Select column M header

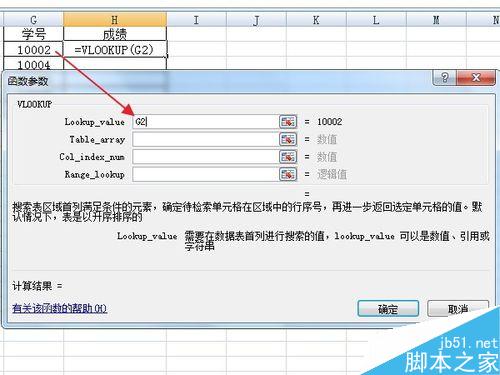[436, 20]
